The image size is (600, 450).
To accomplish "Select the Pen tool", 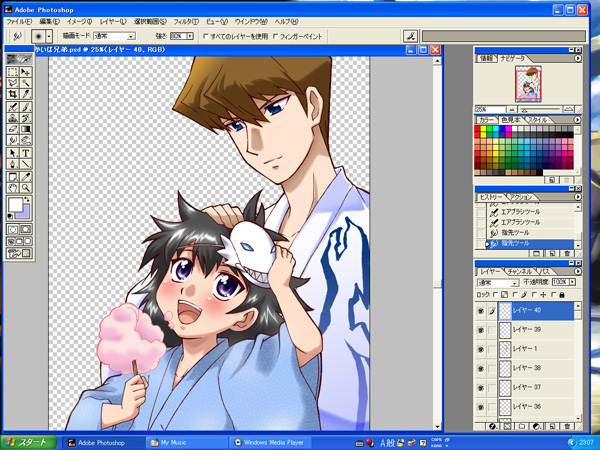I will 13,164.
